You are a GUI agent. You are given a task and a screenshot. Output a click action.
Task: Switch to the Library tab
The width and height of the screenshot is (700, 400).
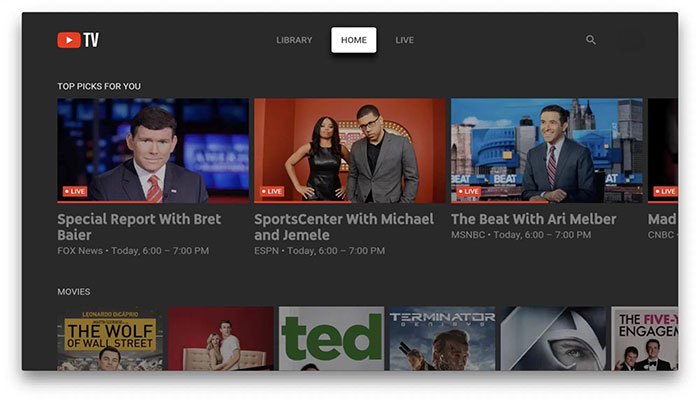coord(294,40)
